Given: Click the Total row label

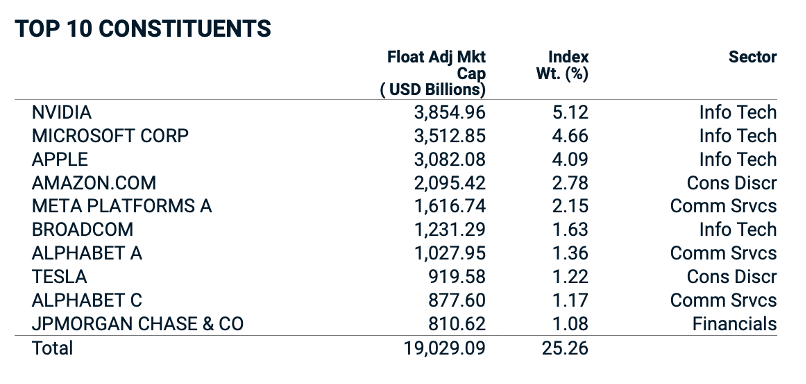Looking at the screenshot, I should pos(52,348).
